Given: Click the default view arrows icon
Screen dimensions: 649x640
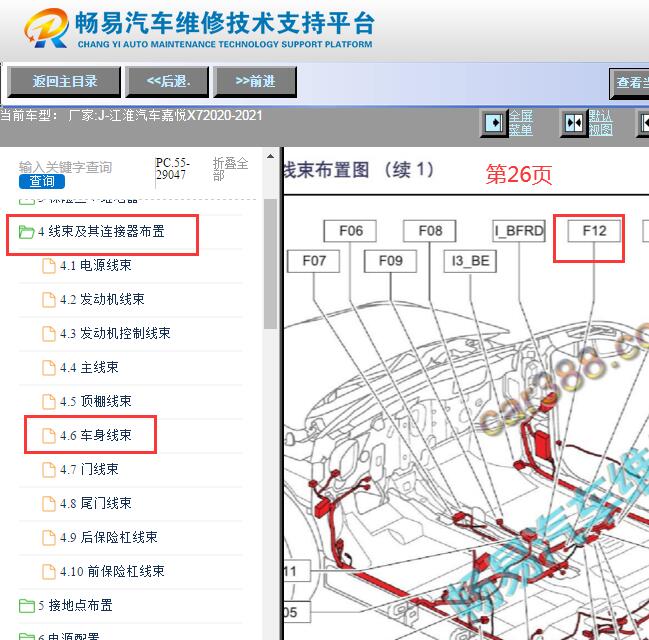Looking at the screenshot, I should tap(574, 123).
